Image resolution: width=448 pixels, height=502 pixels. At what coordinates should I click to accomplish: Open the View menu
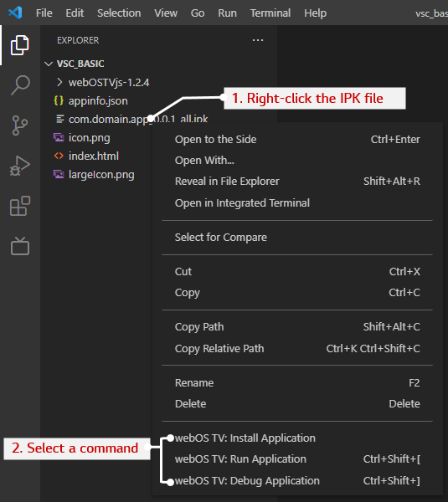[x=166, y=13]
